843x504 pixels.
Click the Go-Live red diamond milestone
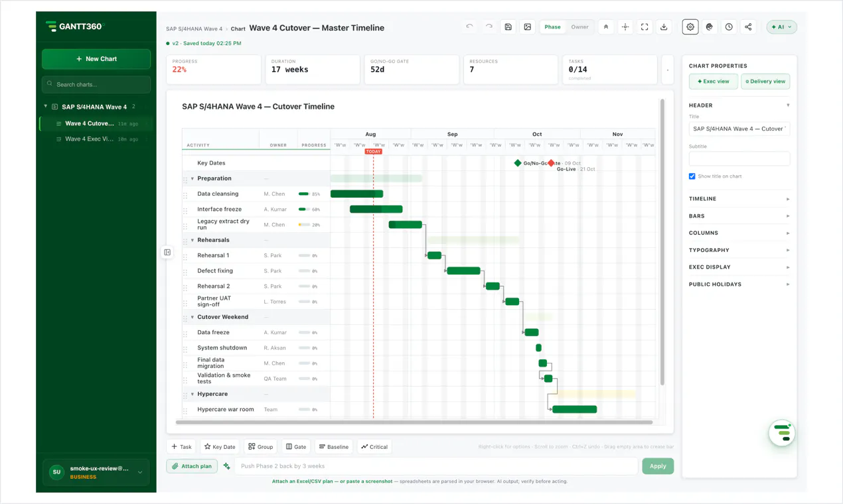[551, 162]
